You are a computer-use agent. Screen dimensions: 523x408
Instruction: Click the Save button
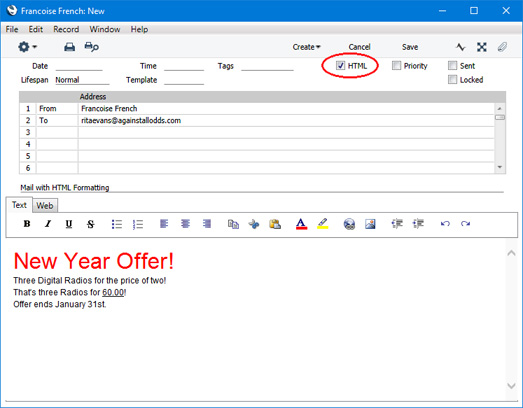coord(410,47)
